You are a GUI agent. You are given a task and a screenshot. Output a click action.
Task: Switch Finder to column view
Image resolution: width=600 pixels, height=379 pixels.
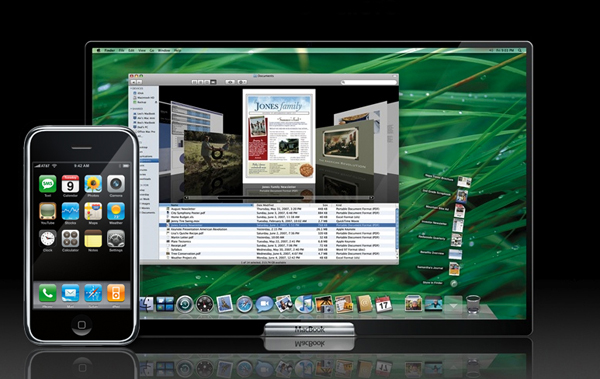207,82
